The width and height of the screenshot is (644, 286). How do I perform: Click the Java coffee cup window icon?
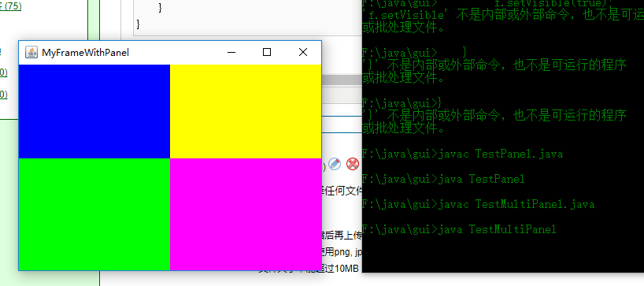(31, 52)
